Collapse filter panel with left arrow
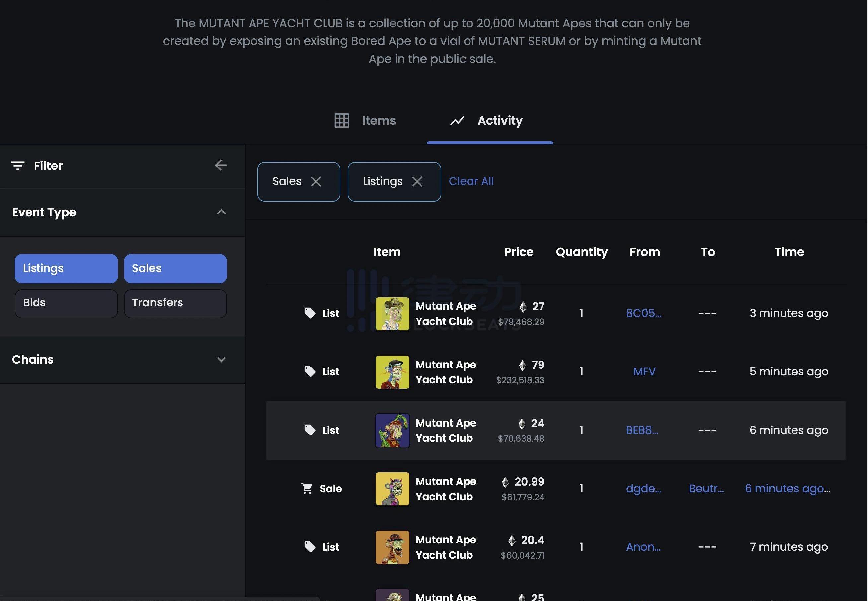This screenshot has height=601, width=868. pos(221,165)
